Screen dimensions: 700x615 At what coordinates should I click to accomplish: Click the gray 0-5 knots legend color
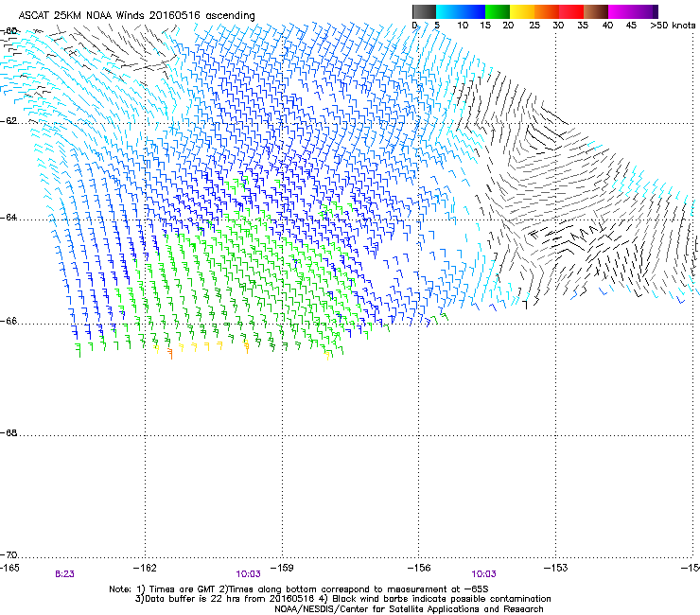click(424, 11)
